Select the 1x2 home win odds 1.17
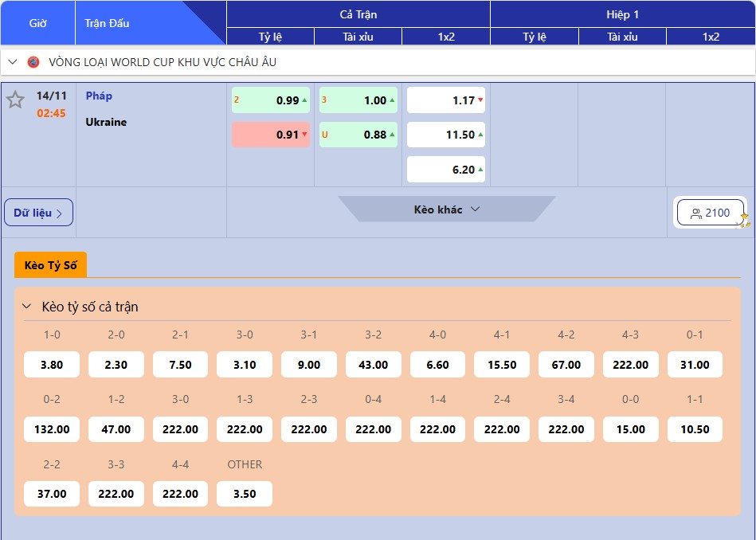Screen dimensions: 756x540 pyautogui.click(x=446, y=100)
